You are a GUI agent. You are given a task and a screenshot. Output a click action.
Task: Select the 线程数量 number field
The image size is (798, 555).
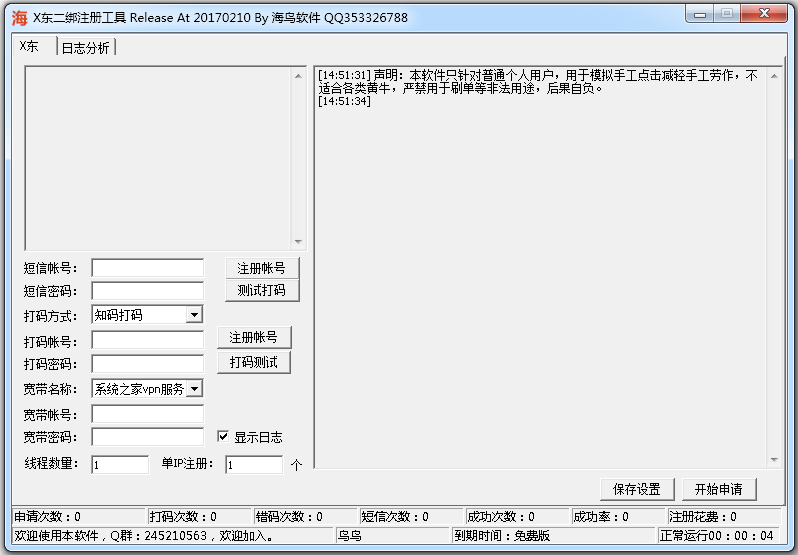119,464
